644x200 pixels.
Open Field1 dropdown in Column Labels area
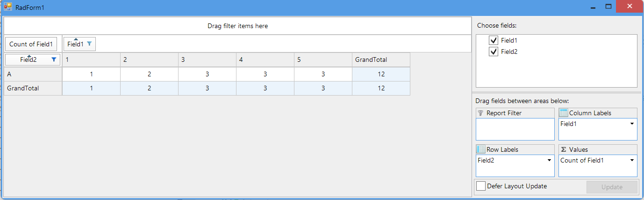[x=632, y=124]
